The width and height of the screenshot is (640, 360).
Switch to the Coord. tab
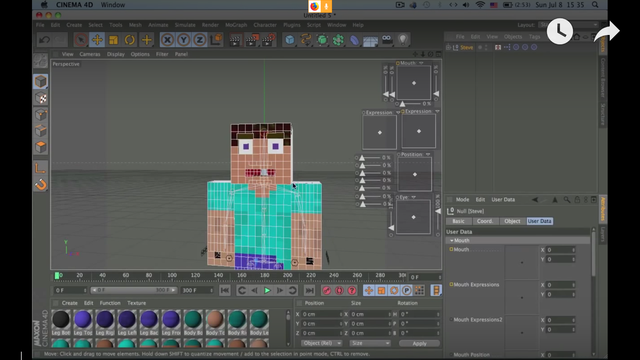[x=485, y=221]
